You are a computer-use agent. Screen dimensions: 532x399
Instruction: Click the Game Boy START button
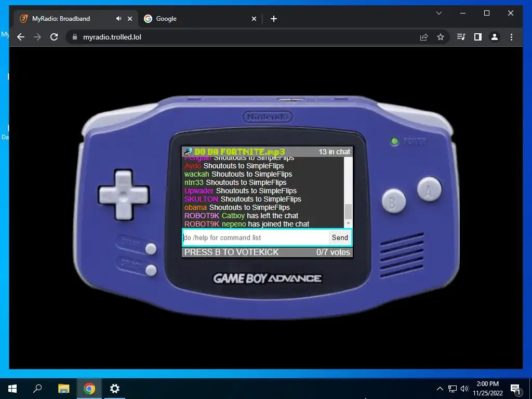click(151, 249)
